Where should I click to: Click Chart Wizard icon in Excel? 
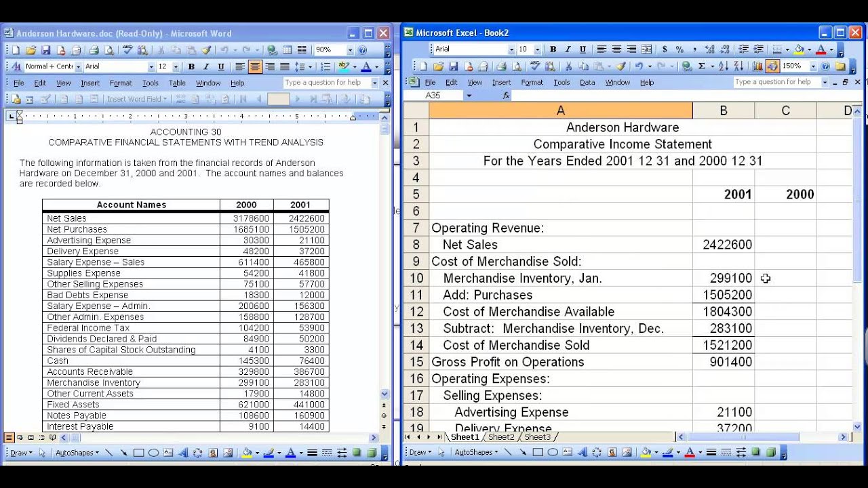757,66
